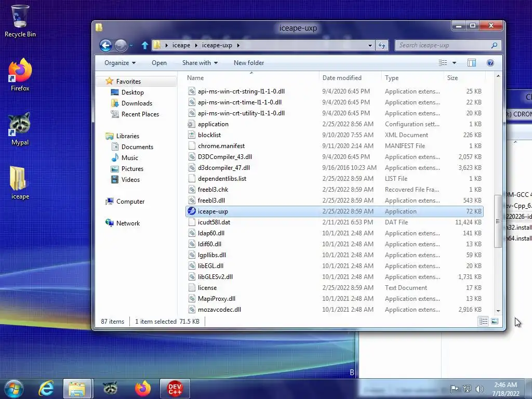Select Libraries in navigation pane

point(128,136)
